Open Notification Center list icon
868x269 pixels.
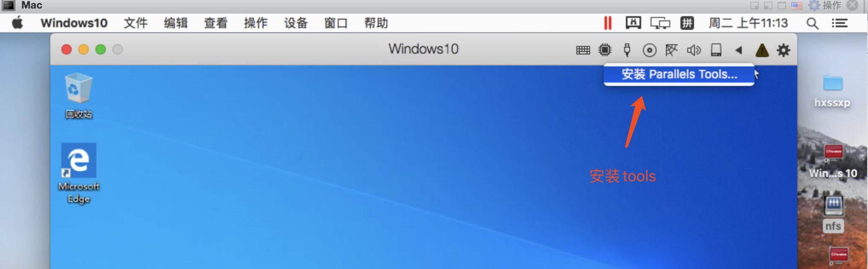tap(839, 23)
